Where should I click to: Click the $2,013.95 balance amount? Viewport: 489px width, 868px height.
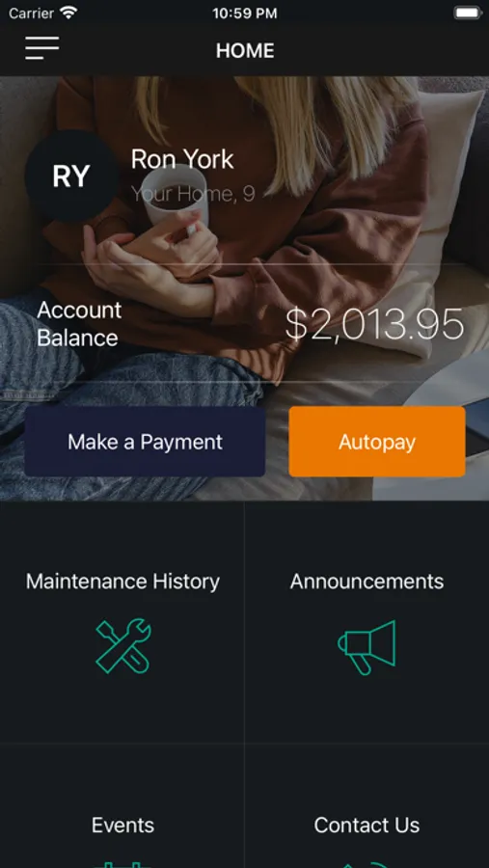(374, 324)
